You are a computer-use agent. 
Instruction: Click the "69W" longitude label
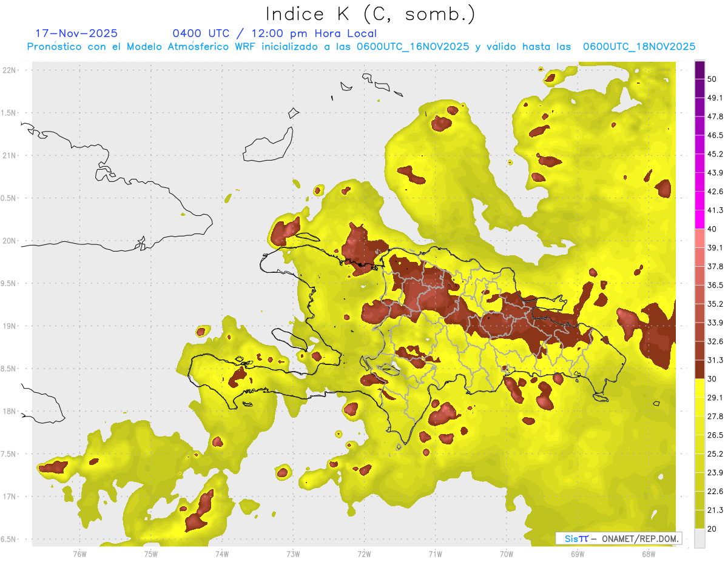pos(578,554)
